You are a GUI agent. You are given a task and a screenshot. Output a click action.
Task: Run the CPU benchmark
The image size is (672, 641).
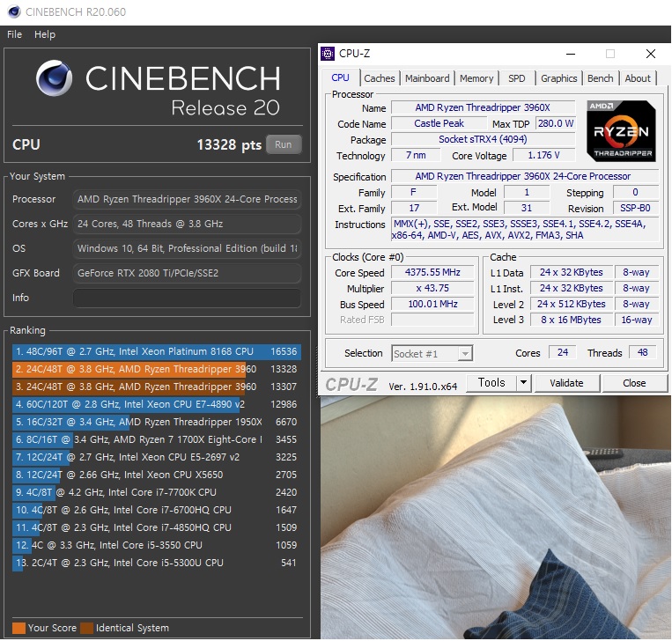[x=284, y=144]
